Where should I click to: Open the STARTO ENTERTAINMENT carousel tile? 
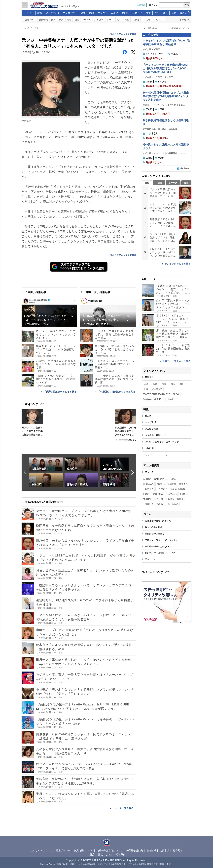pos(114,464)
